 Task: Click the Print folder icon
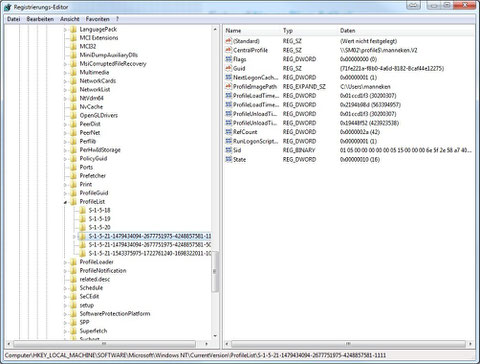[x=73, y=184]
